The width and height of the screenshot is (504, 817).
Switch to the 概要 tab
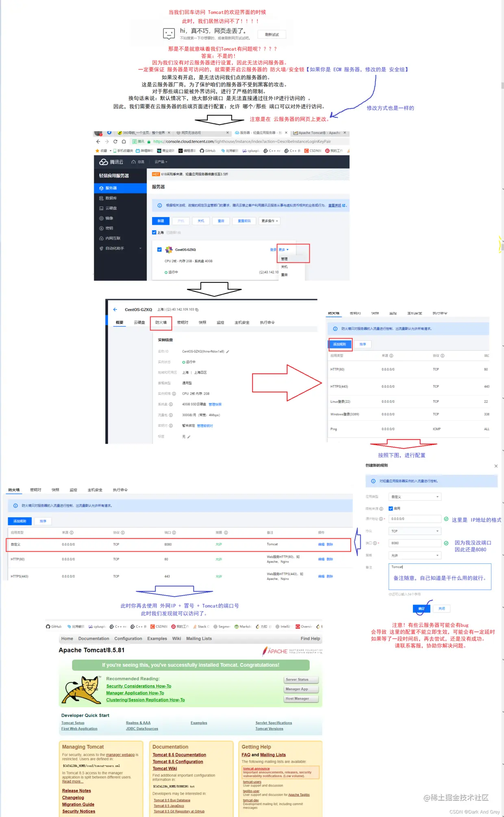(119, 322)
